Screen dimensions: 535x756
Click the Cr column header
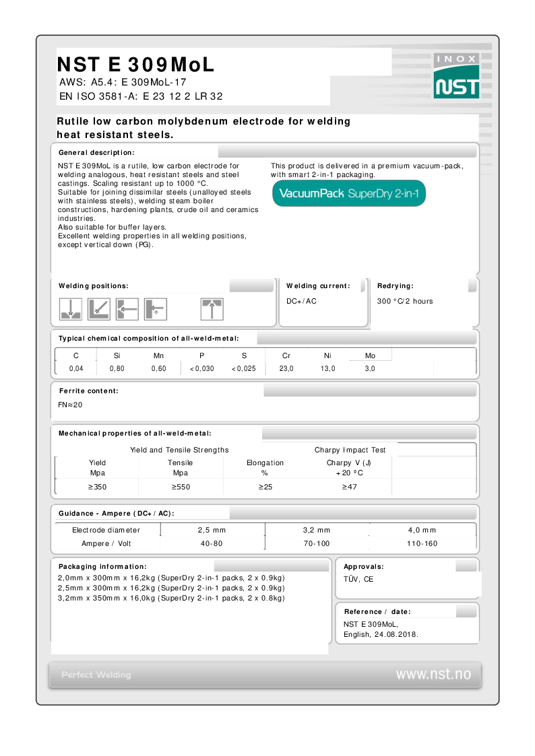[x=286, y=355]
